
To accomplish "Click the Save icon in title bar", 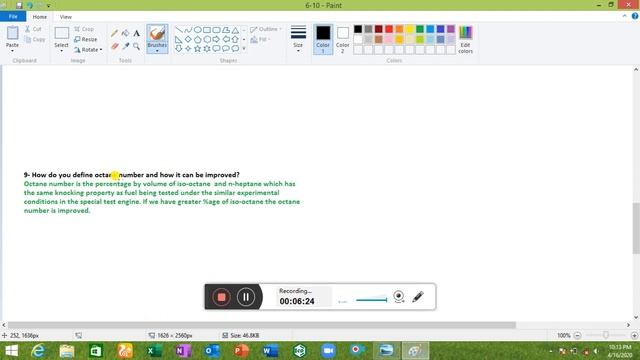I will point(19,5).
